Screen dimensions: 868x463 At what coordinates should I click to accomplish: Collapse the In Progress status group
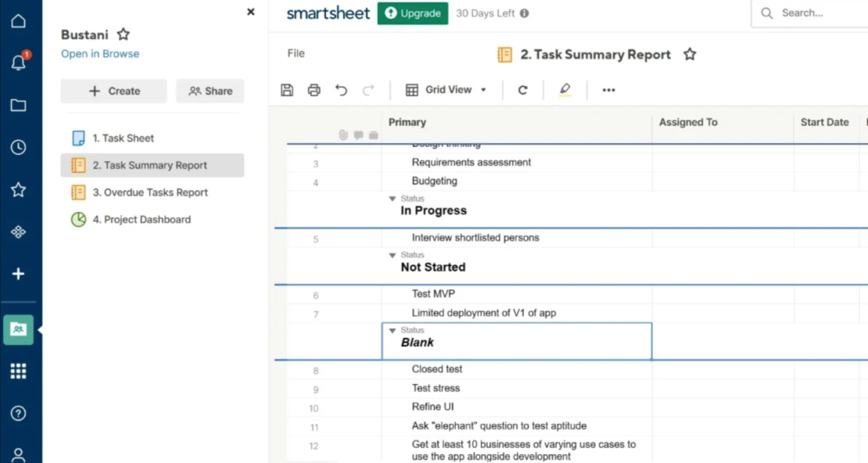[x=392, y=198]
